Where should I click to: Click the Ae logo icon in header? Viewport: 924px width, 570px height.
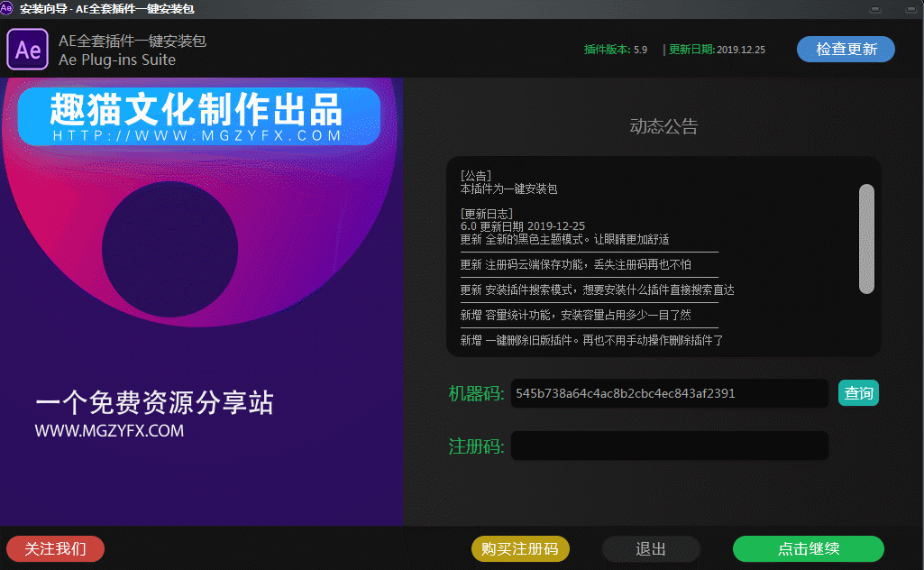click(28, 50)
